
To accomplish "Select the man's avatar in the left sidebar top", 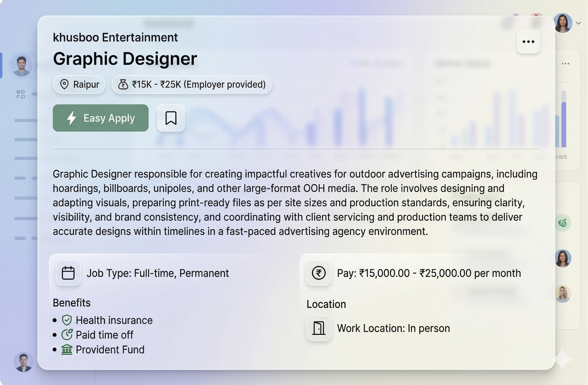I will [x=21, y=66].
